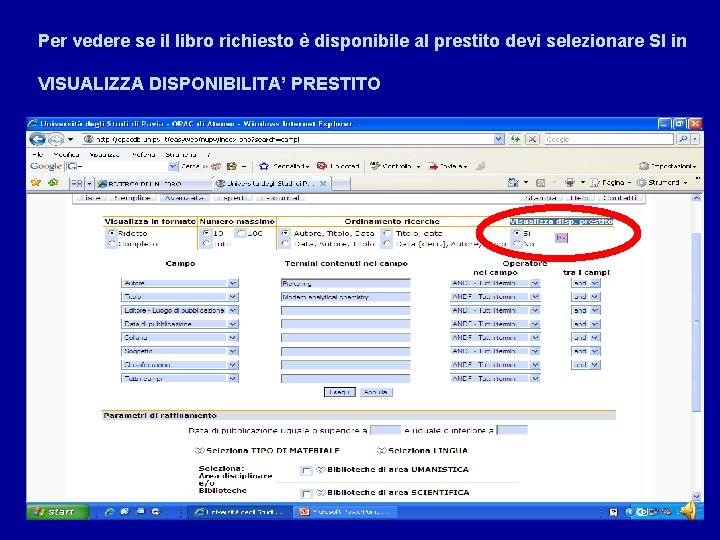720x540 pixels.
Task: Click the date 'uguale o superiore a' field
Action: click(x=385, y=430)
